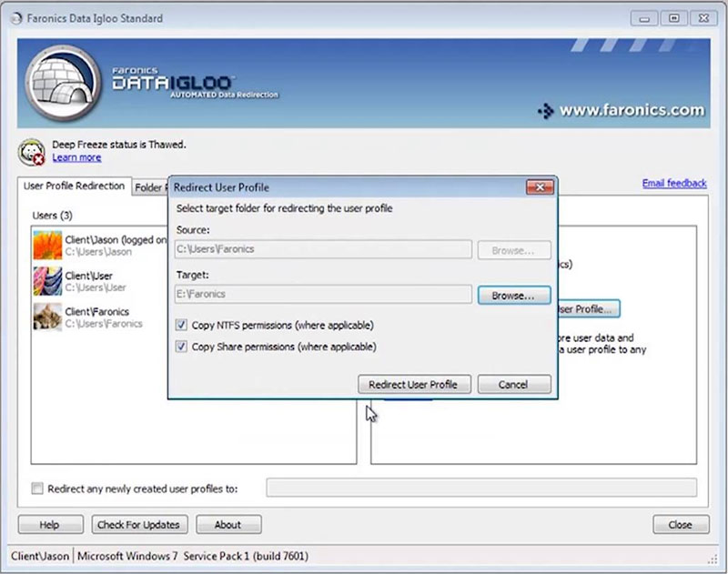The width and height of the screenshot is (728, 574).
Task: Click the Close button at bottom right
Action: point(681,524)
